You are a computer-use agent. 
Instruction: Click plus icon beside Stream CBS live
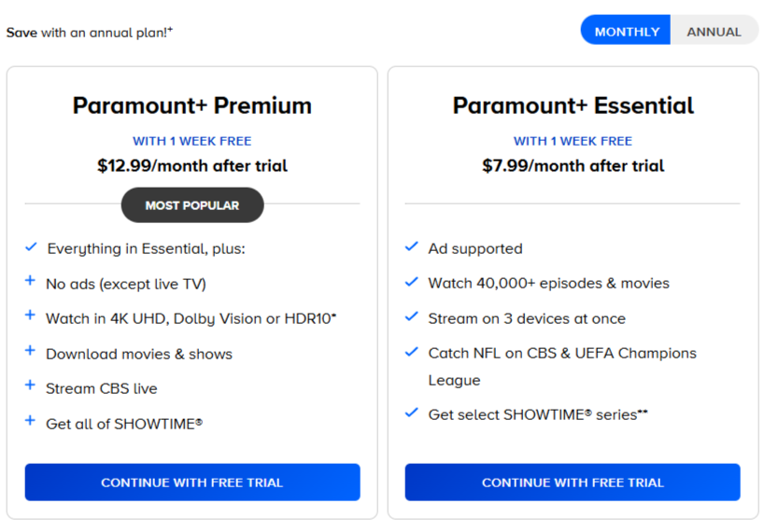tap(30, 386)
